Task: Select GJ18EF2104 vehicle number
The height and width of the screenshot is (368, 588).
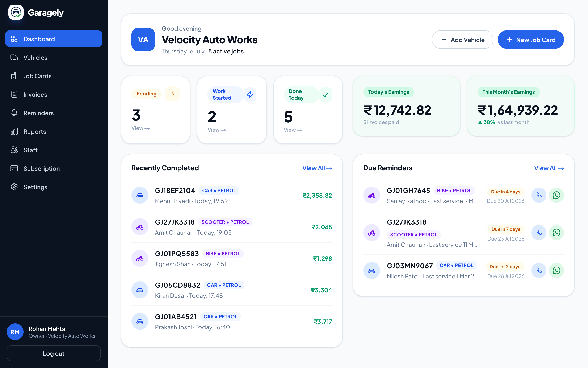Action: coord(175,191)
